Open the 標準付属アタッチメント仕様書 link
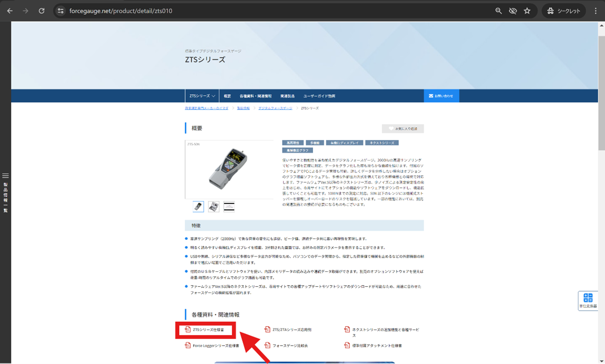Viewport: 605px width, 364px height. coord(377,346)
